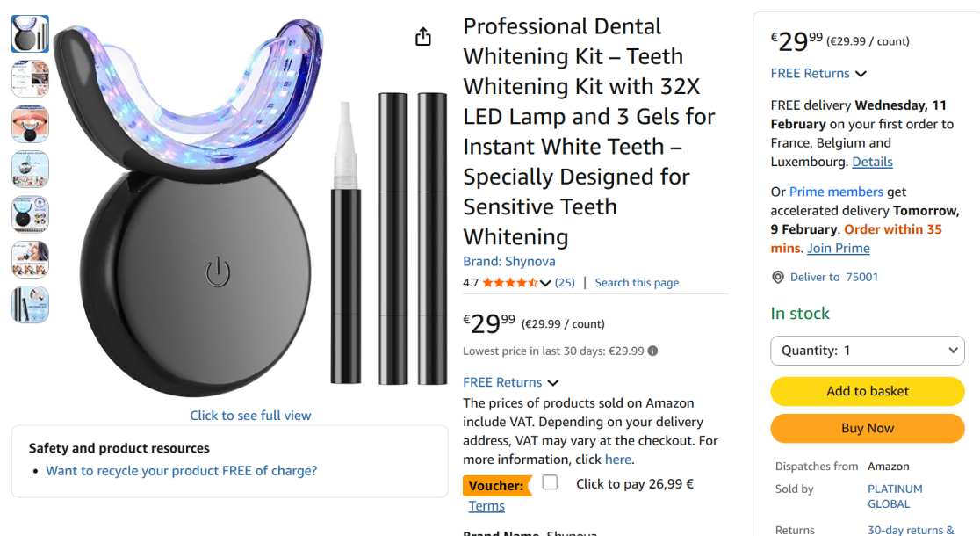This screenshot has width=980, height=536.
Task: Open the fifth product thumbnail image
Action: click(x=30, y=214)
